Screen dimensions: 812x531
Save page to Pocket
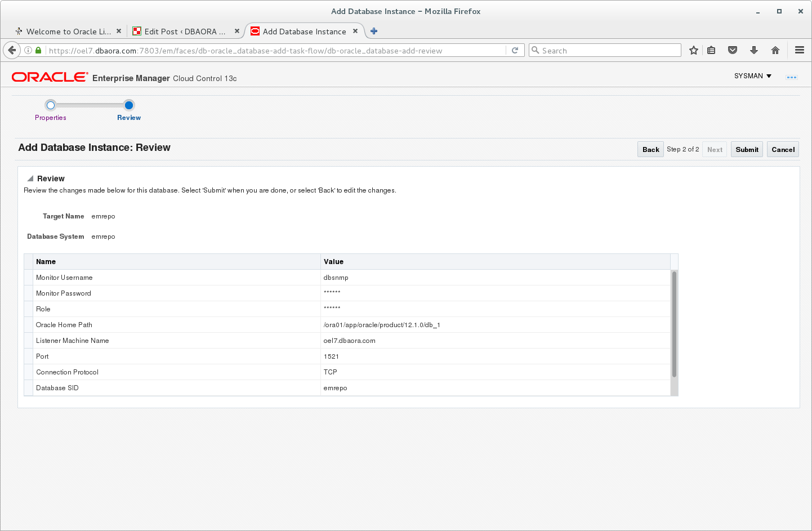click(x=733, y=50)
